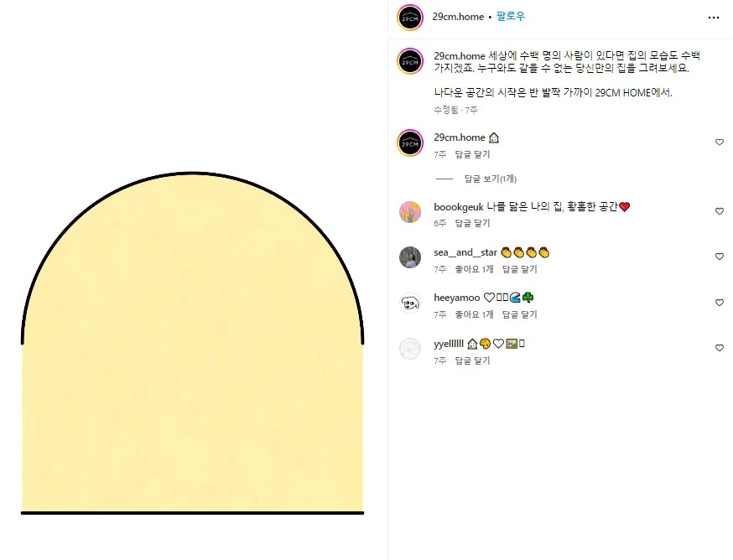Expand replies with 답글 보기(1개)
The height and width of the screenshot is (560, 733).
[490, 179]
